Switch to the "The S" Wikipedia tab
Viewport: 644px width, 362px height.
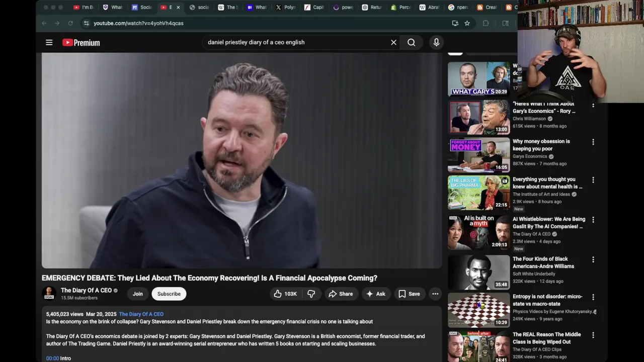pos(228,8)
